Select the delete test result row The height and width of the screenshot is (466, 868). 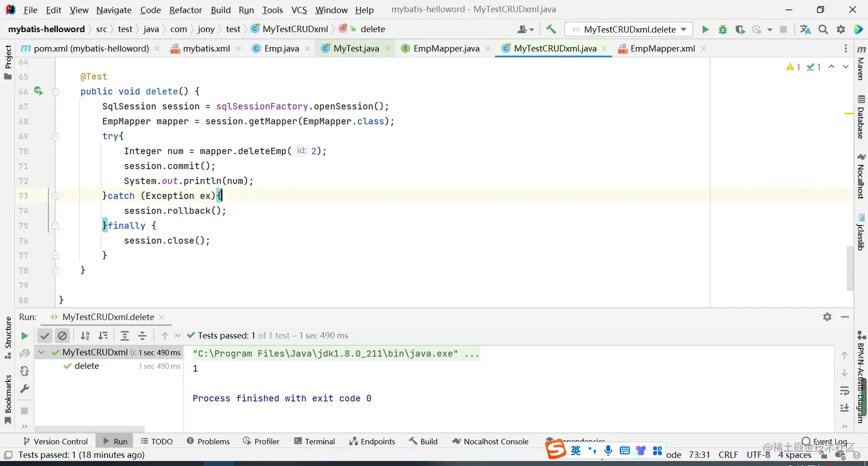pos(108,366)
